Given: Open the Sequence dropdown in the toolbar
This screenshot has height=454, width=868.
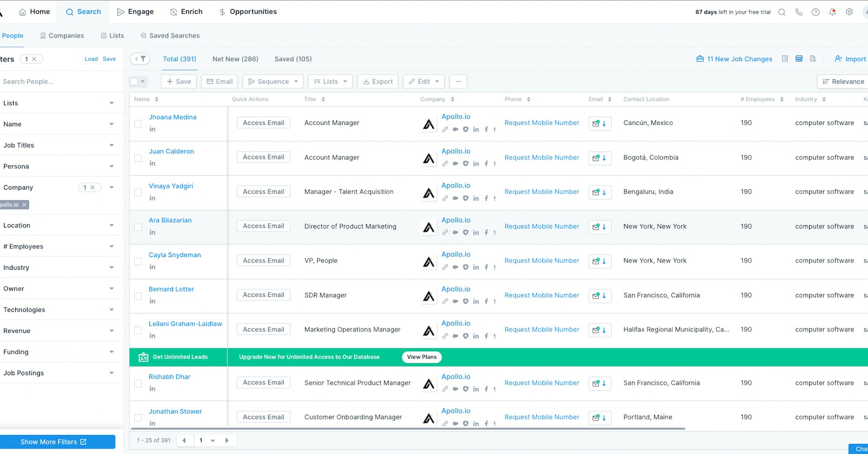Looking at the screenshot, I should click(272, 81).
